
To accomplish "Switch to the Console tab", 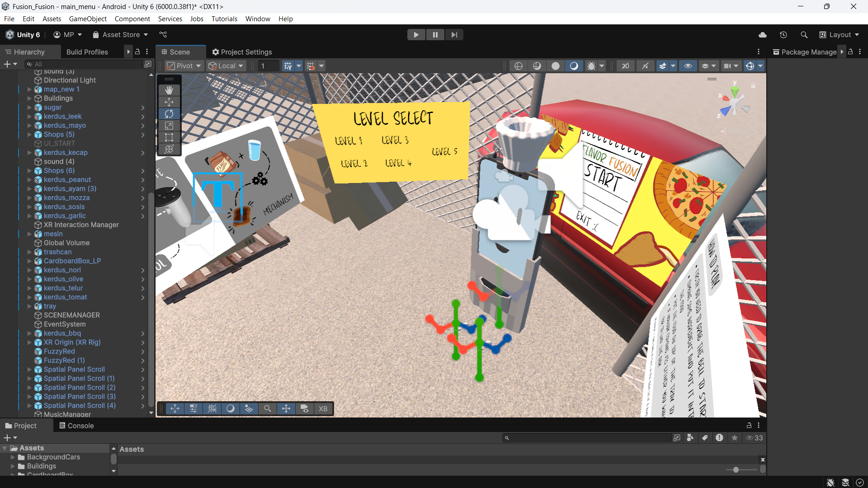I will coord(76,426).
